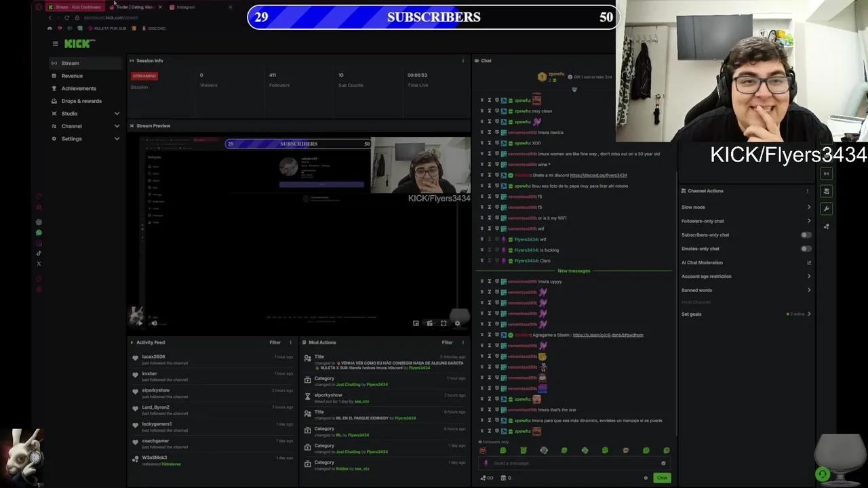Open Set goals settings
The width and height of the screenshot is (868, 488).
coord(746,314)
